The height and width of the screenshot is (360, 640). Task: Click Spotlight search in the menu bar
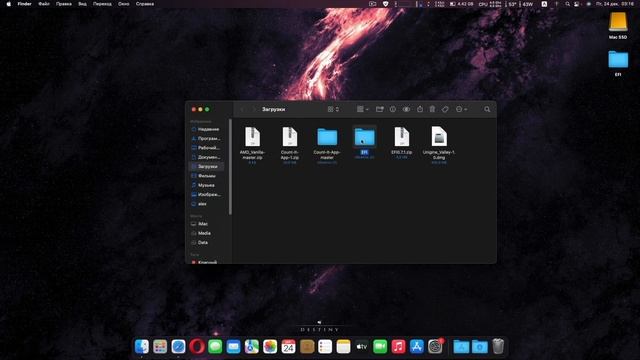(x=567, y=4)
